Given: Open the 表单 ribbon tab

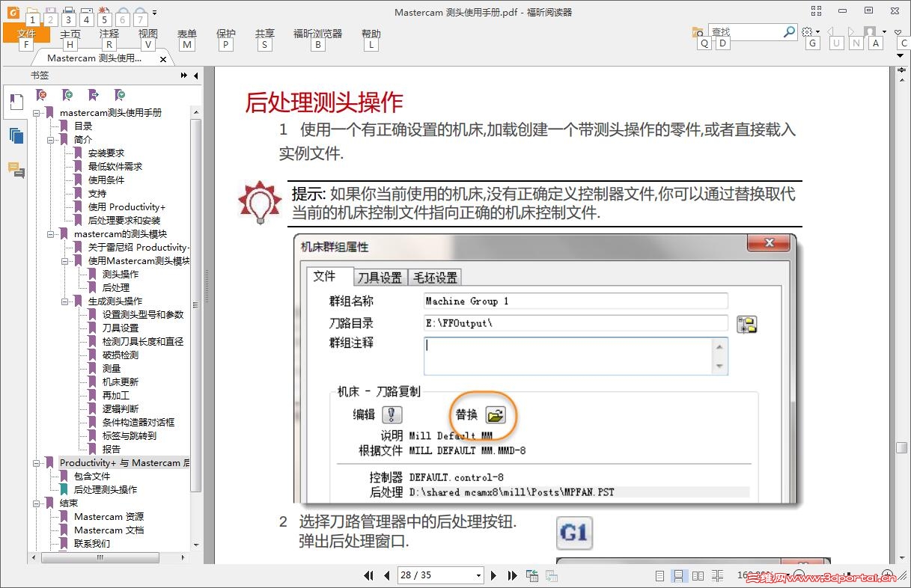Looking at the screenshot, I should pyautogui.click(x=187, y=34).
